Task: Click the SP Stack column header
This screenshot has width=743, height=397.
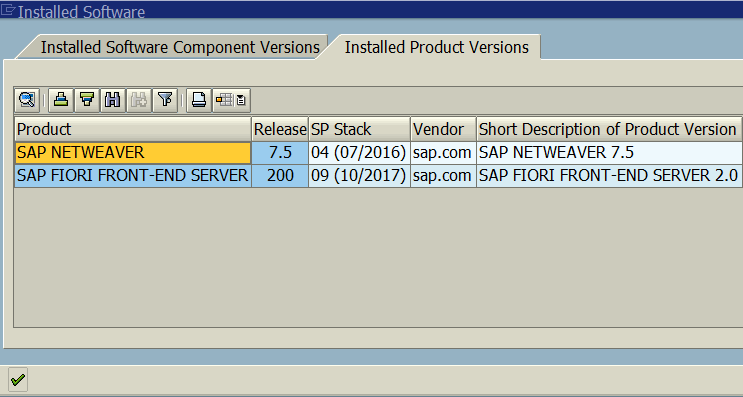Action: 360,129
